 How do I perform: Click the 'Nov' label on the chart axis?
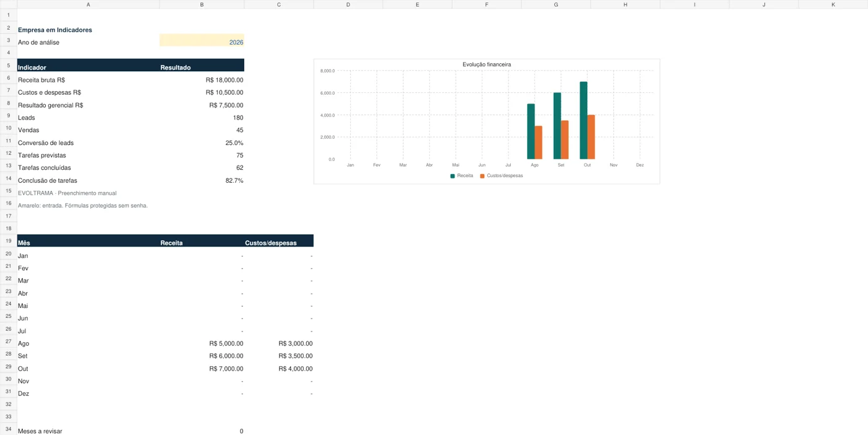point(614,165)
